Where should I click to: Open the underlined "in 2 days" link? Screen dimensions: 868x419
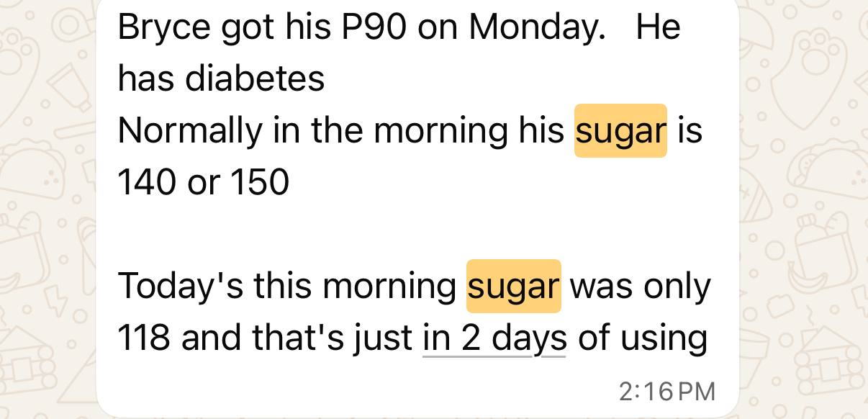494,338
